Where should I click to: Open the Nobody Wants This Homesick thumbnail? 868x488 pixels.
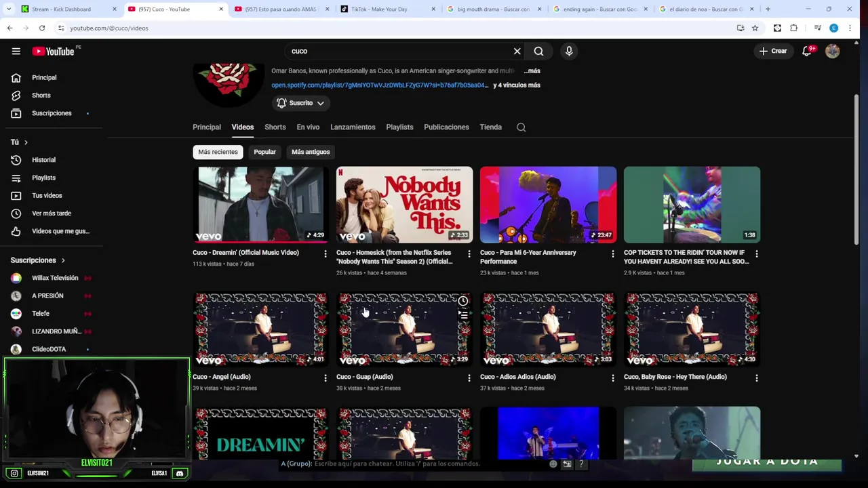(404, 204)
